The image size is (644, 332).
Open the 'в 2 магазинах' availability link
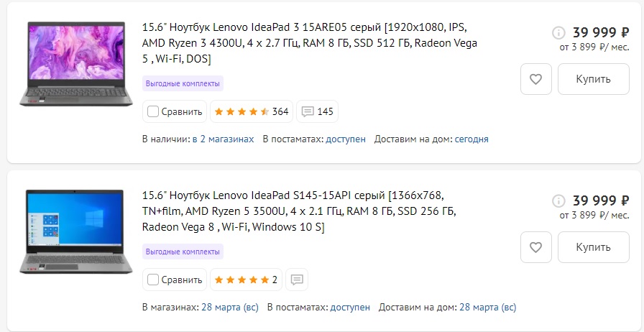[223, 139]
